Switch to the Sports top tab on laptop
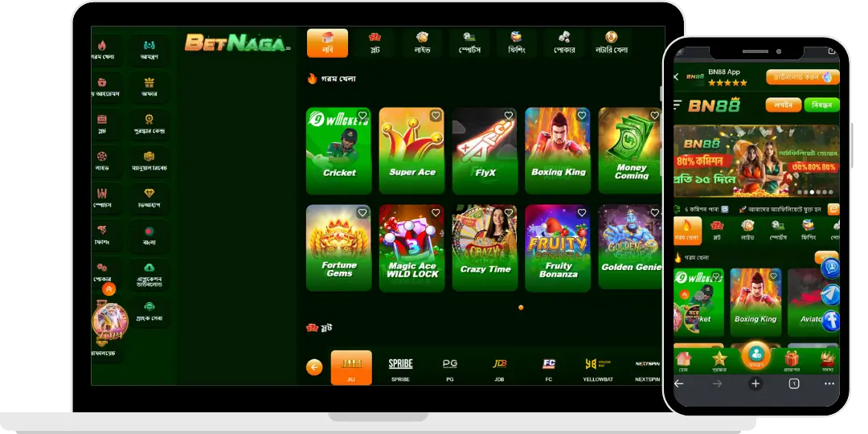Screen dimensions: 868x434 (469, 43)
